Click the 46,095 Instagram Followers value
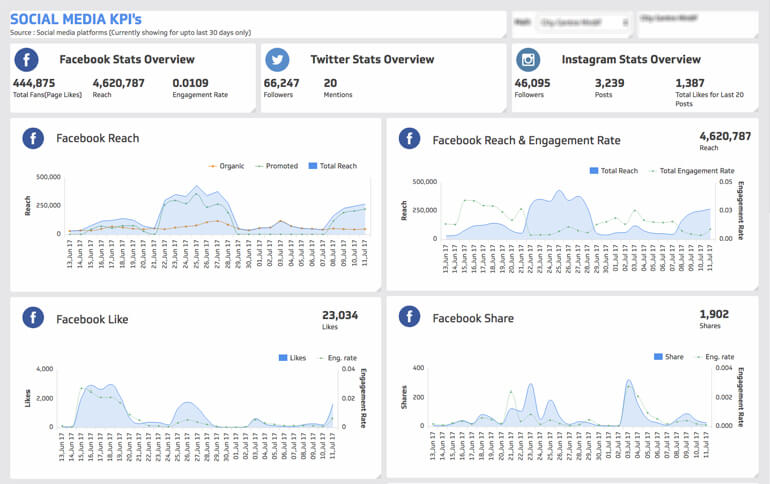 click(x=532, y=83)
